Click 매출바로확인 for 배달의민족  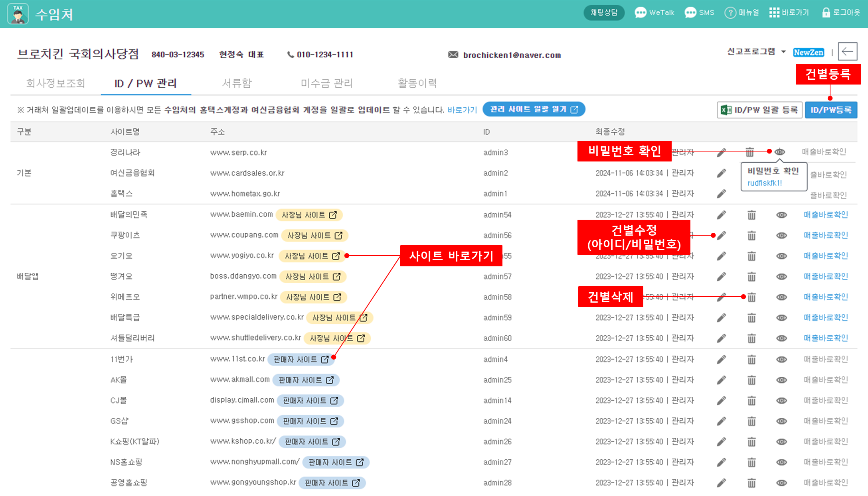[x=826, y=215]
